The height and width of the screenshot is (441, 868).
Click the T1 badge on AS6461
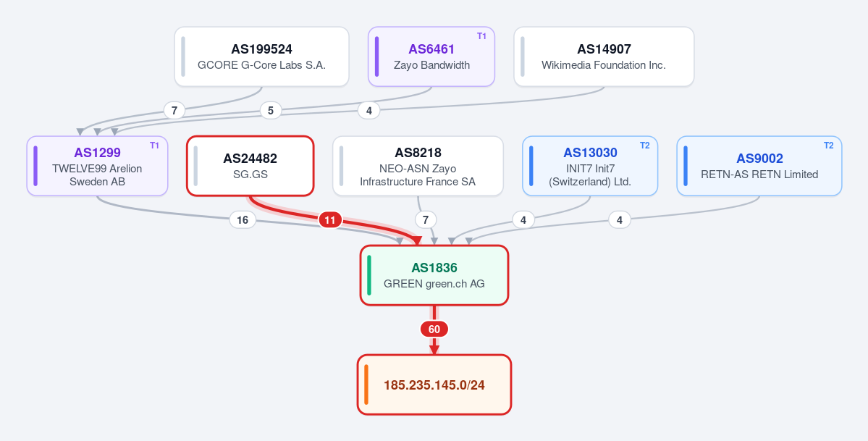(481, 36)
